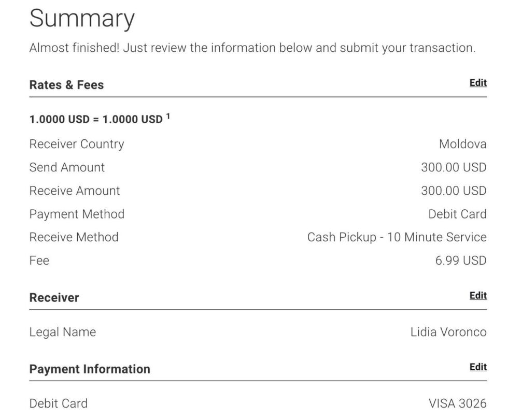The width and height of the screenshot is (508, 420).
Task: Click the Payment Information section header
Action: pos(90,369)
